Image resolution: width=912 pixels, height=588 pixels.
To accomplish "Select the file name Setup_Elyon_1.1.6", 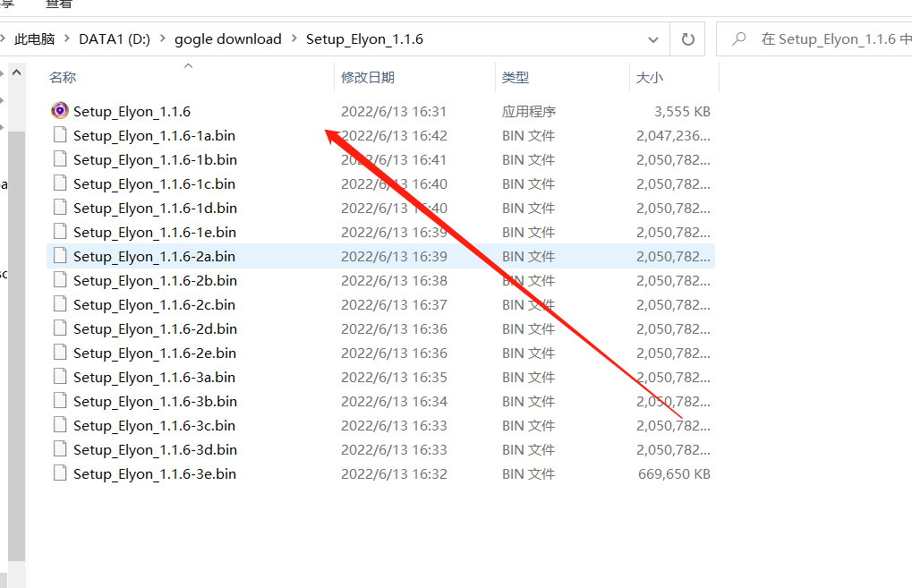I will tap(132, 111).
